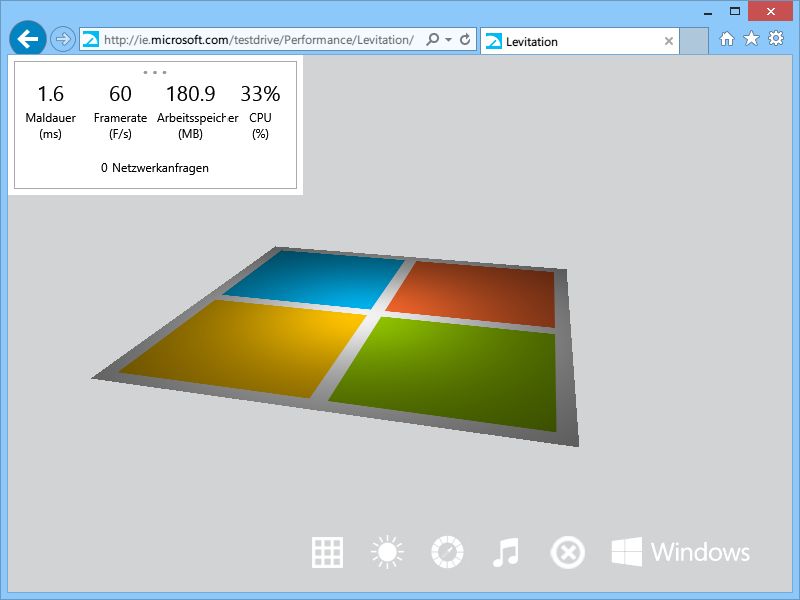Click the sun brightness icon
Screen dimensions: 800x600
coord(387,552)
